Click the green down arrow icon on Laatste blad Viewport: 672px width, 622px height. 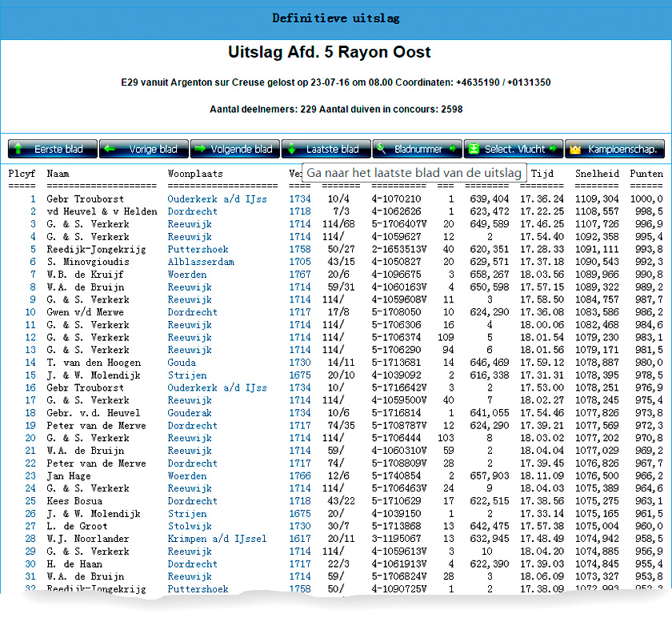coord(292,149)
